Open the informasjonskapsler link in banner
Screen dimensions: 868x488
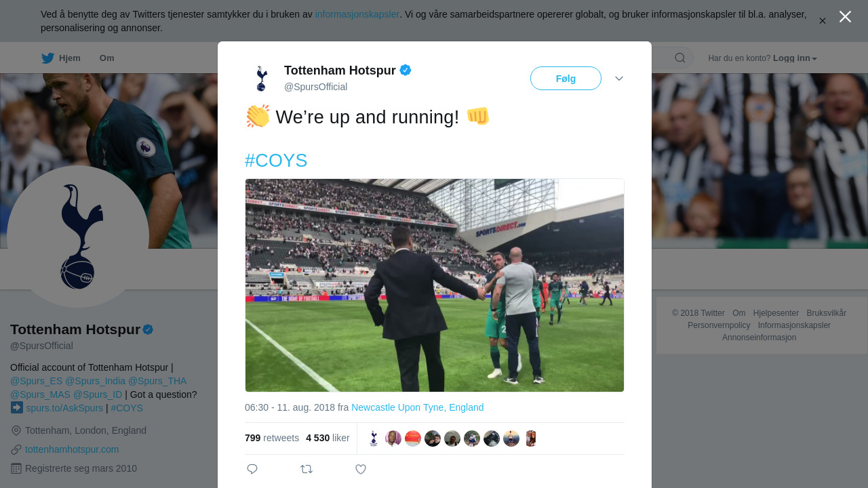(x=357, y=14)
